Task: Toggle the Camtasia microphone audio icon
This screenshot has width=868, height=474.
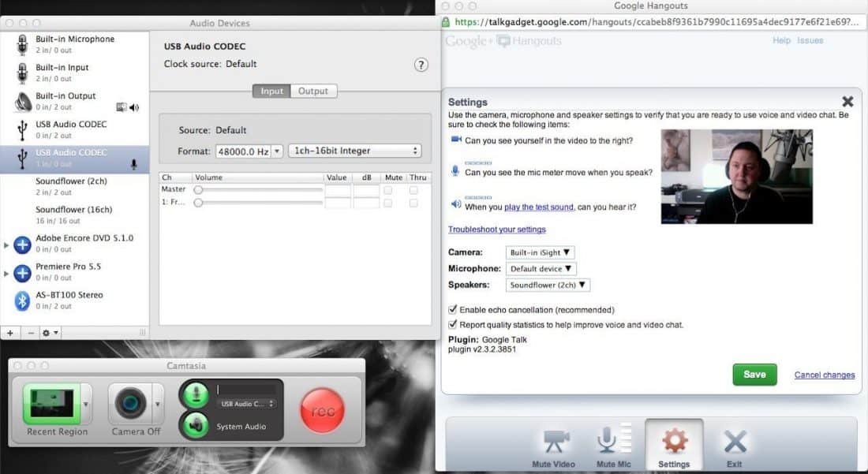Action: tap(194, 394)
